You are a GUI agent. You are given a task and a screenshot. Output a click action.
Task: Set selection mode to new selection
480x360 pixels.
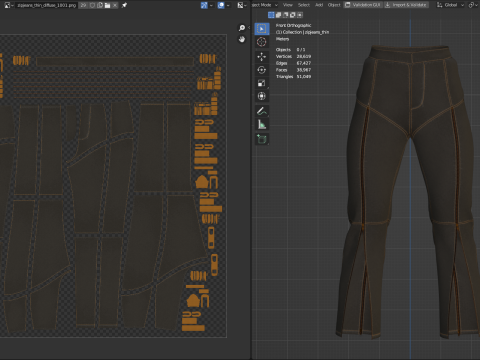point(271,15)
